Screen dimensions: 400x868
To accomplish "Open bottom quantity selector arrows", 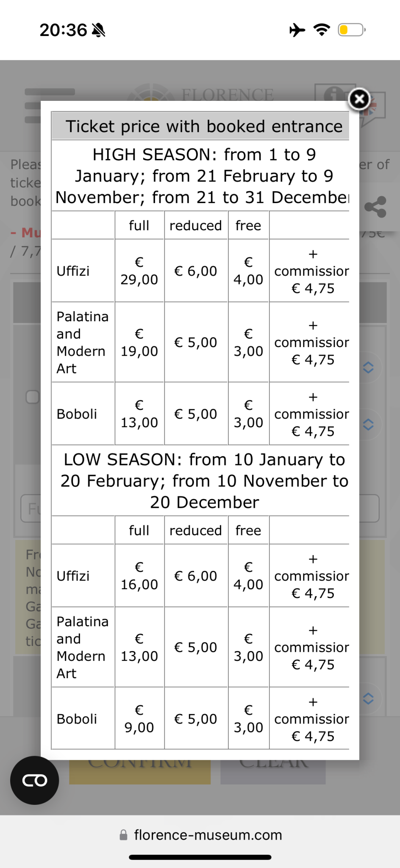I will 368,698.
